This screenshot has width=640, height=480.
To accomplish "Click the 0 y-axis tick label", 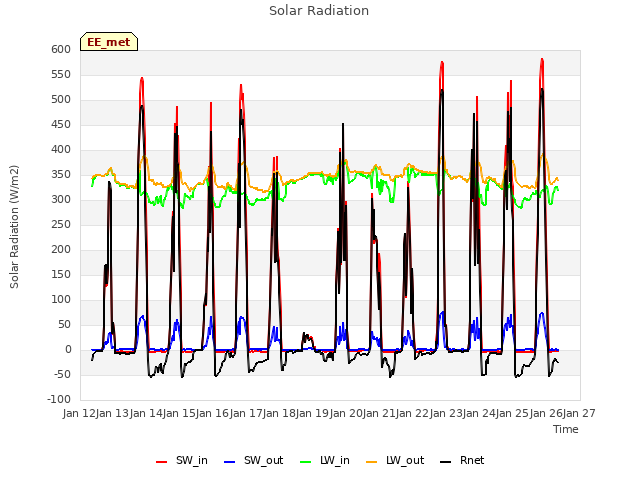I will click(68, 349).
